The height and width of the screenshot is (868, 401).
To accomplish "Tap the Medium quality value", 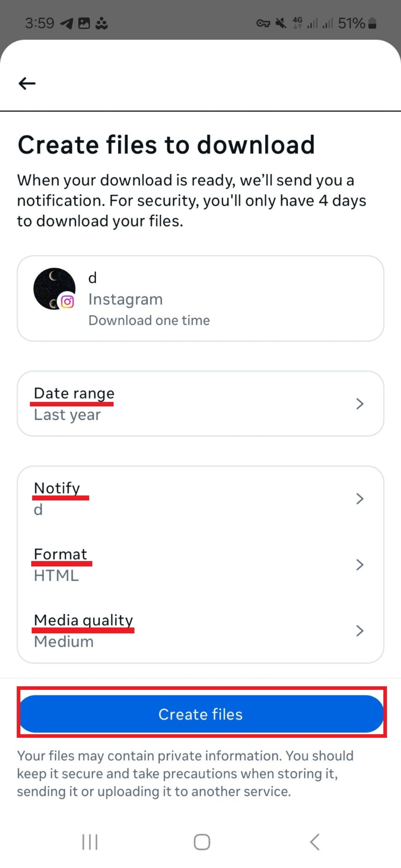I will click(64, 642).
